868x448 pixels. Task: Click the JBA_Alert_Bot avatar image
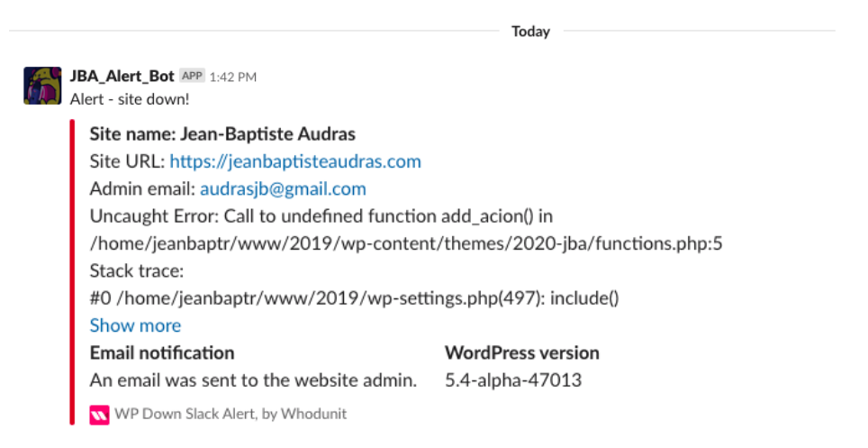[42, 86]
